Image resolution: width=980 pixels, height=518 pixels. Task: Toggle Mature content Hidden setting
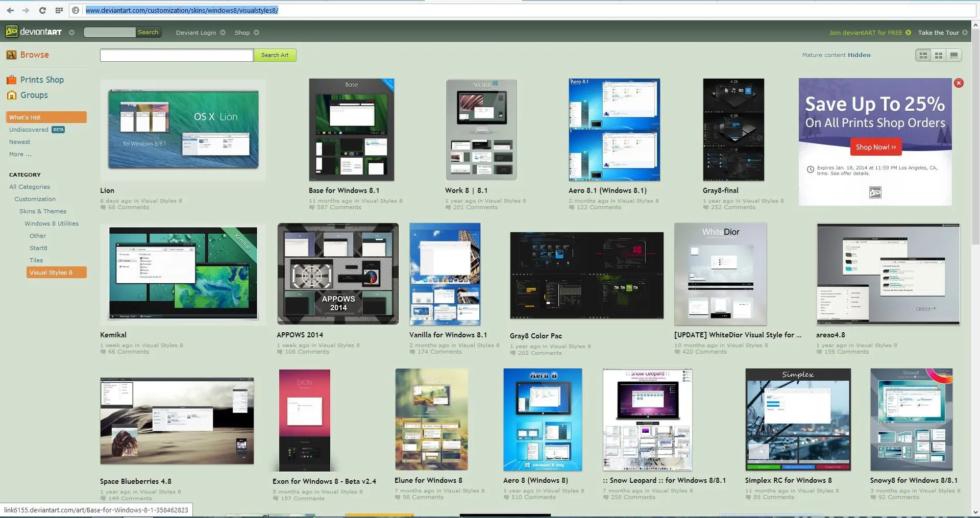click(x=836, y=55)
